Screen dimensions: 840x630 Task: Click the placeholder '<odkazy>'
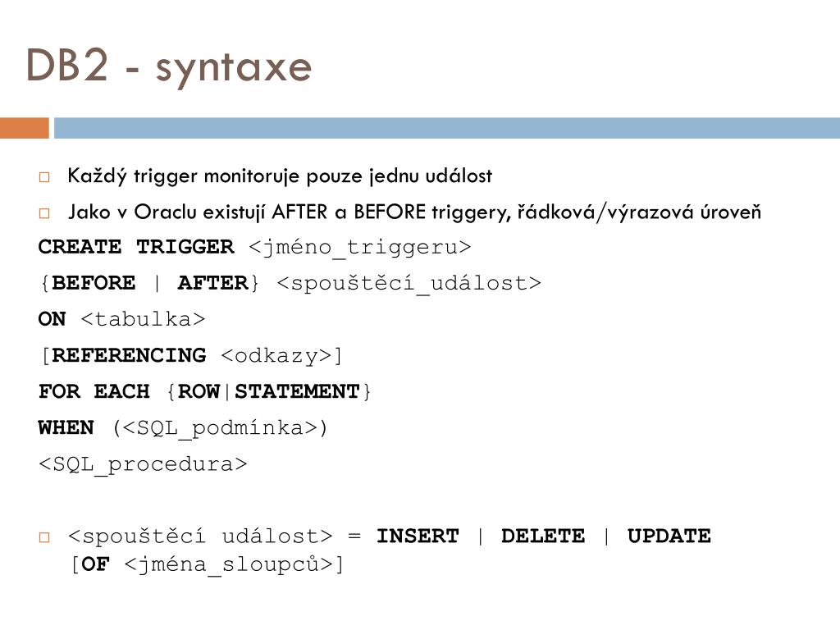(276, 356)
